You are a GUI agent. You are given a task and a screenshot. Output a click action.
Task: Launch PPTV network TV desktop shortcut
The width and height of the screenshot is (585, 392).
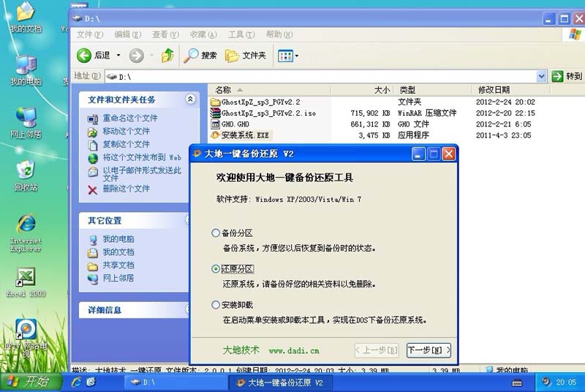[26, 338]
